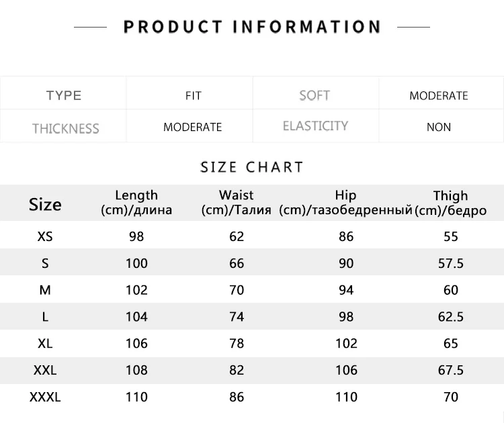Select the XS size row label
This screenshot has height=423, width=504.
coord(45,237)
